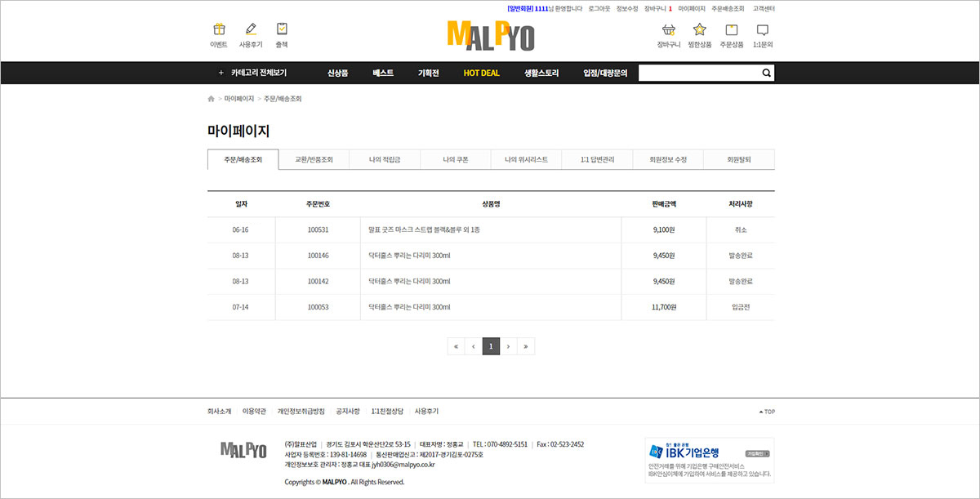Click the 공지사항 footer link
The width and height of the screenshot is (980, 499).
pyautogui.click(x=348, y=412)
